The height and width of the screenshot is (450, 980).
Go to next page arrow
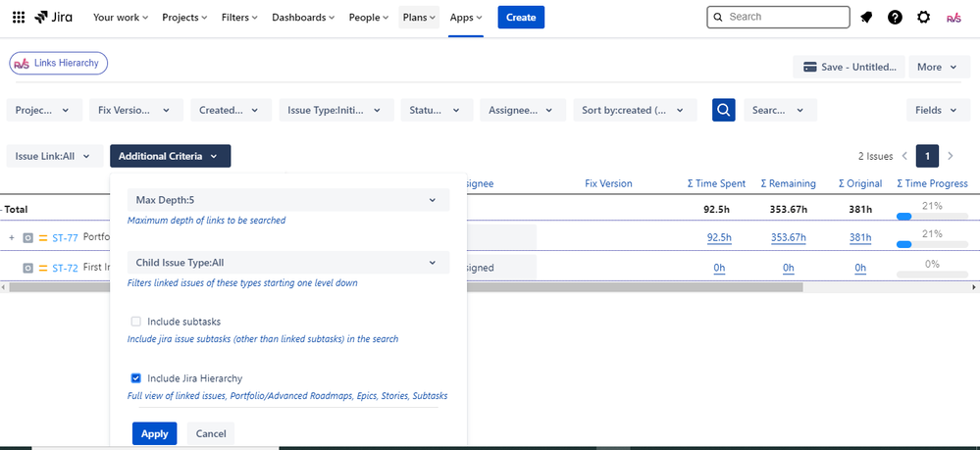[951, 156]
